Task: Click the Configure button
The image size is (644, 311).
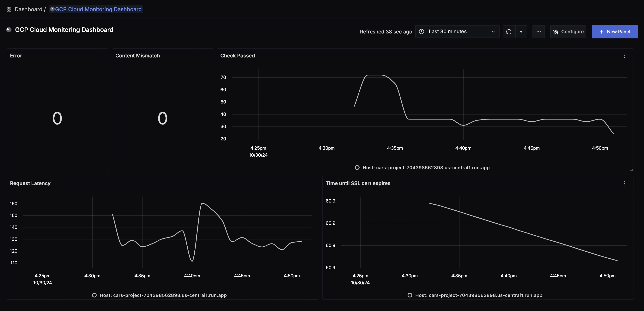Action: [568, 32]
